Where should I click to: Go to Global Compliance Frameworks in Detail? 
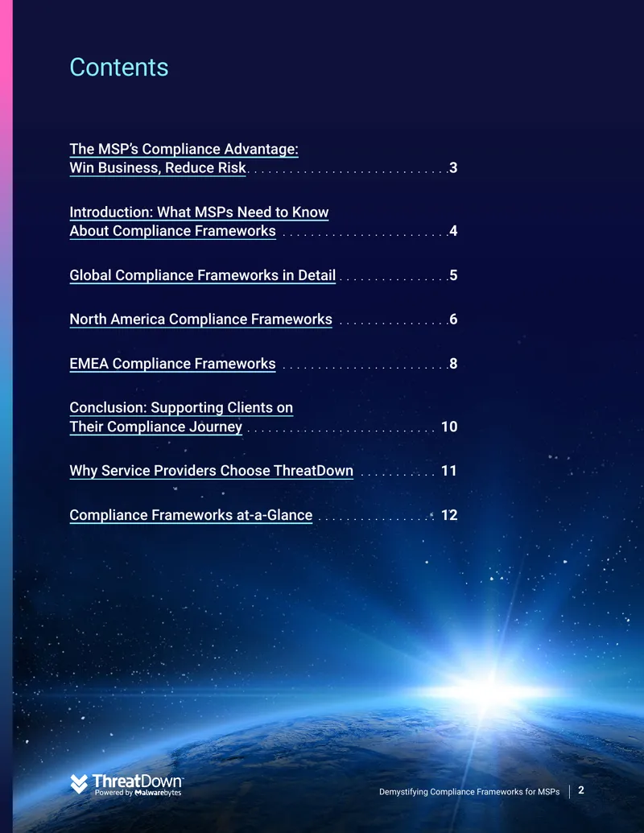click(x=202, y=275)
